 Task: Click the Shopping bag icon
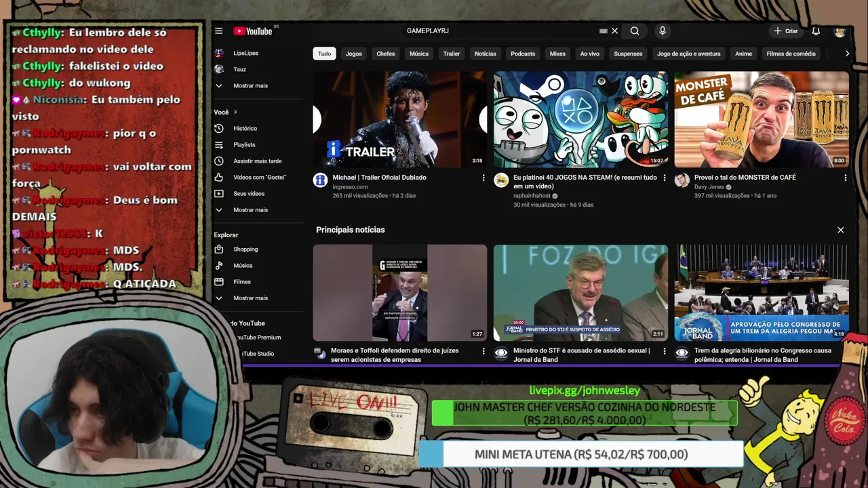[219, 249]
